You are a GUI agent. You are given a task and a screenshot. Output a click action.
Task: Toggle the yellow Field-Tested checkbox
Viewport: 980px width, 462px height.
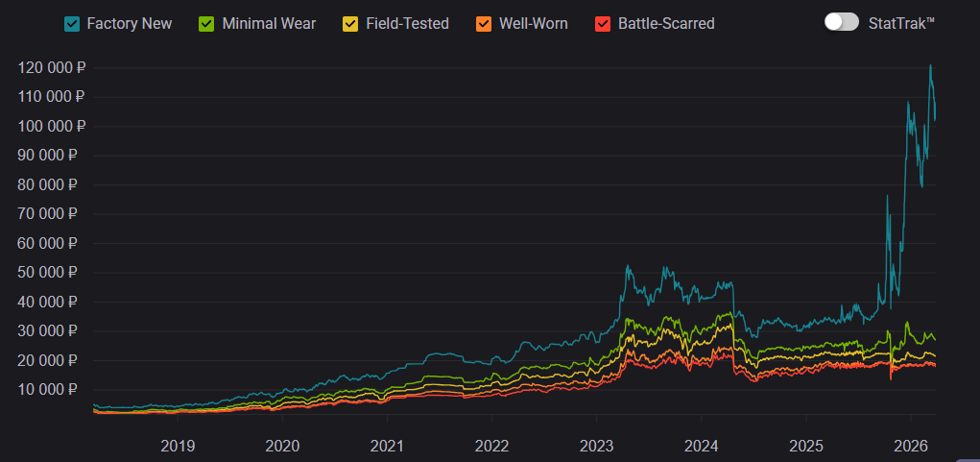point(351,23)
